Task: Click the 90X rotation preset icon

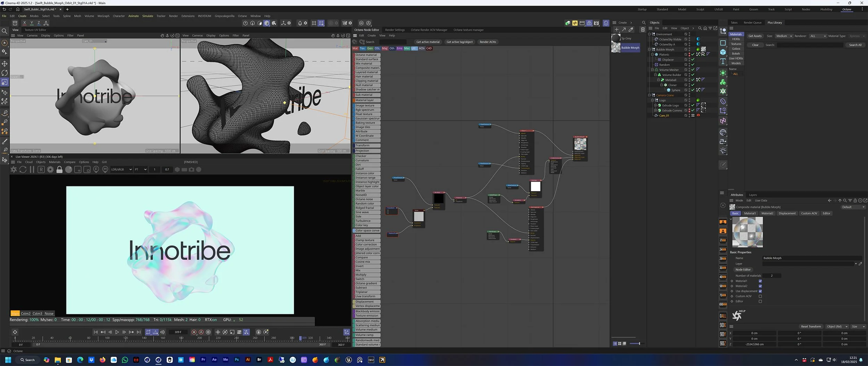Action: [723, 325]
